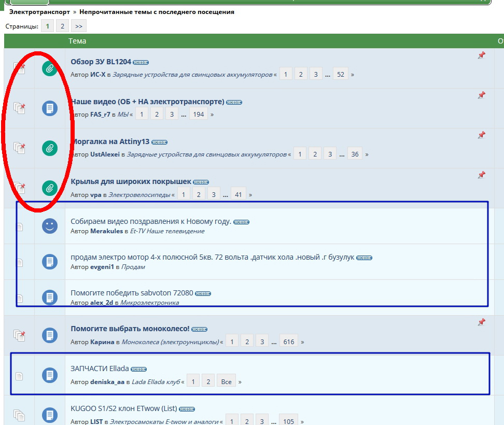Click Тема column header

[77, 41]
